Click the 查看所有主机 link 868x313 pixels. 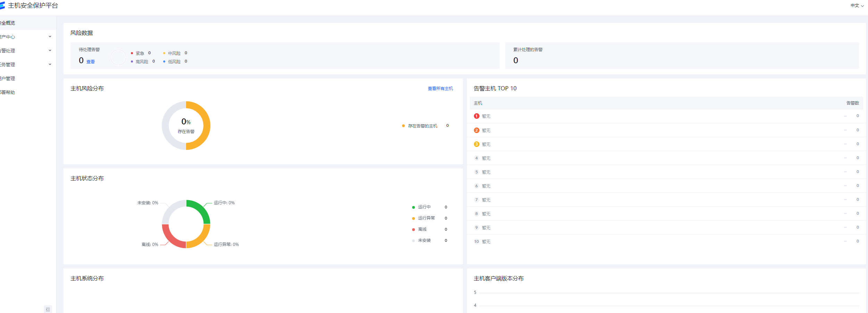[440, 89]
